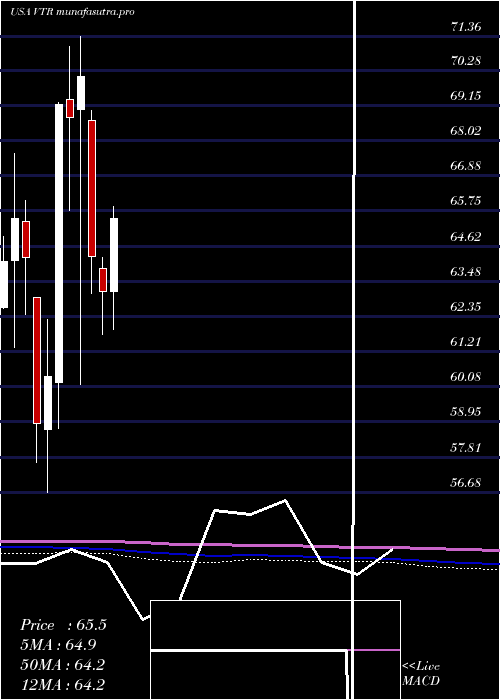This screenshot has width=500, height=700.
Task: Click the USA VTR munafasutra.pro title
Action: [72, 12]
